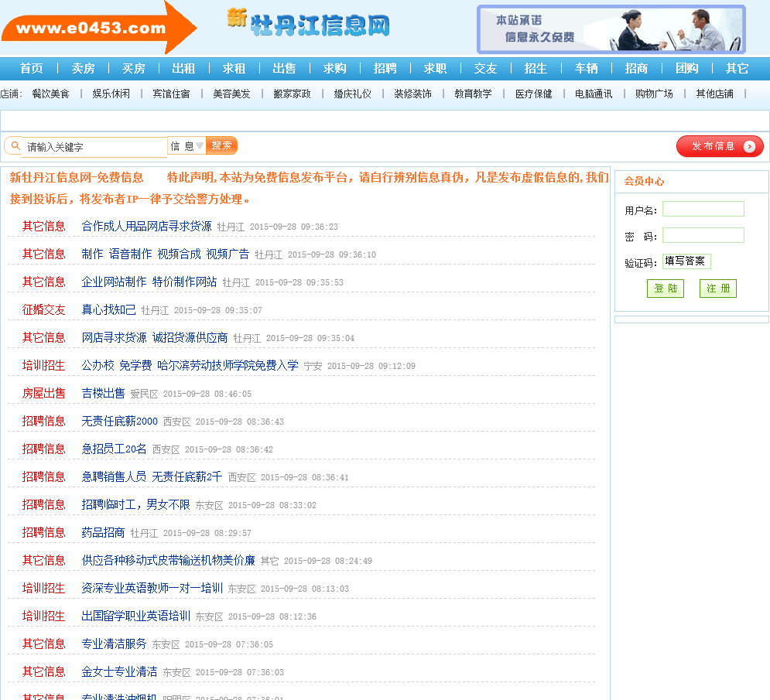The image size is (770, 700).
Task: Open the 网店寻求货源 诚招货源供应商 post
Action: coord(155,338)
